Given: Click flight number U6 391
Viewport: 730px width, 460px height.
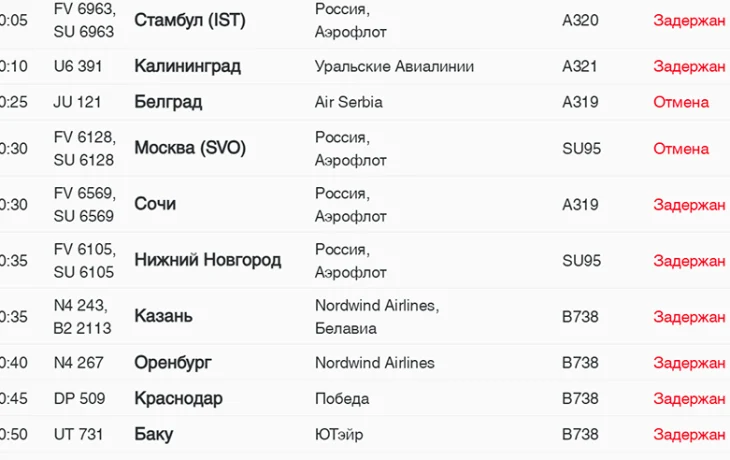Looking at the screenshot, I should pos(78,67).
